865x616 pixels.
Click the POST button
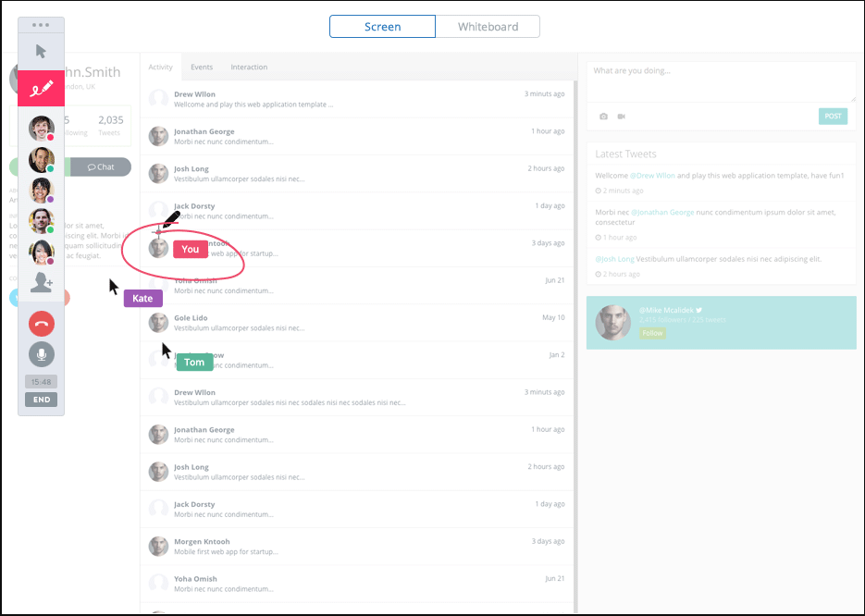pyautogui.click(x=833, y=116)
